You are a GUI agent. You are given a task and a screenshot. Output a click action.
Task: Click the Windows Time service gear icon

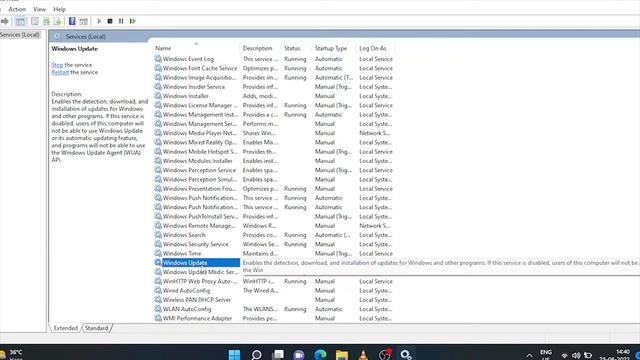(158, 253)
